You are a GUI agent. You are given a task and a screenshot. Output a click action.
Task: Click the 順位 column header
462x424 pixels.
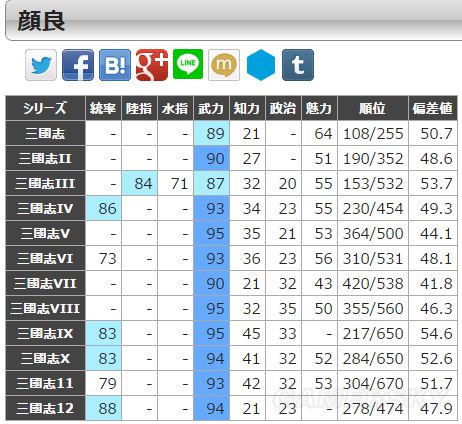point(373,108)
